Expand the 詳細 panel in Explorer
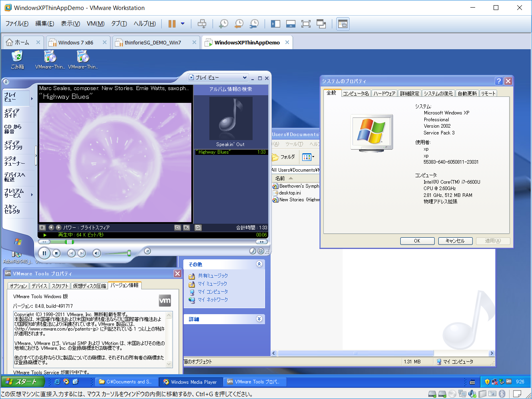Viewport: 532px width, 399px height. [x=259, y=319]
